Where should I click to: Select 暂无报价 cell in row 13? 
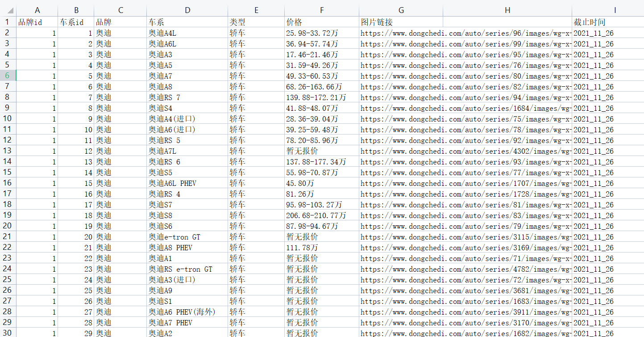tap(322, 151)
